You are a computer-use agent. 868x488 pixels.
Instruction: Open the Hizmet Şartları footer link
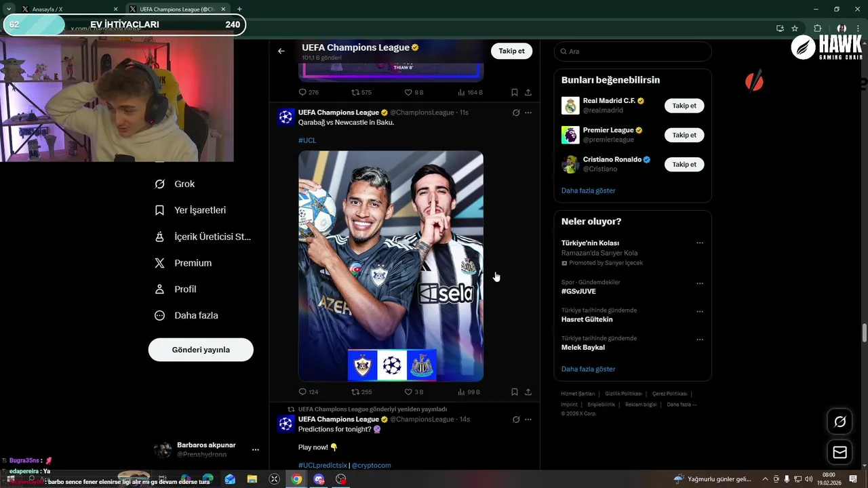578,394
